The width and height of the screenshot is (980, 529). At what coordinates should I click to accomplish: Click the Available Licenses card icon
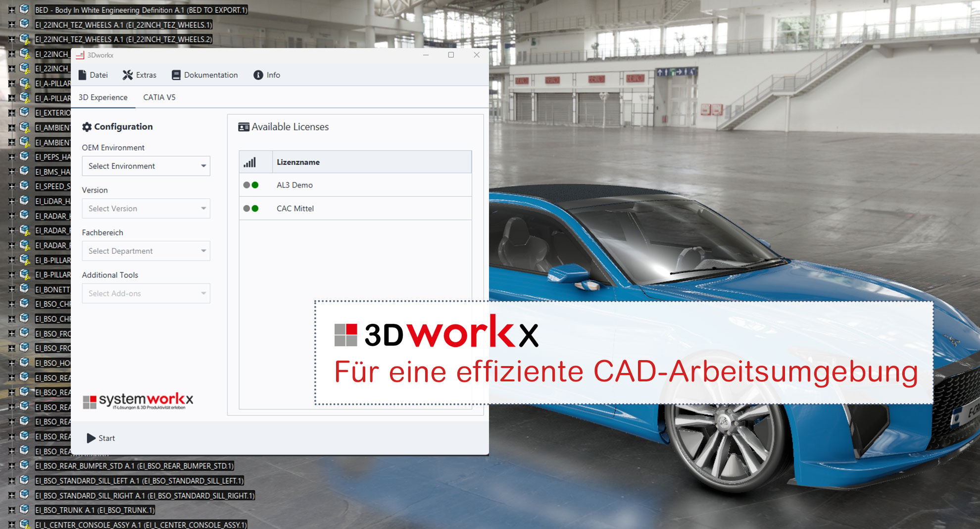pyautogui.click(x=244, y=127)
